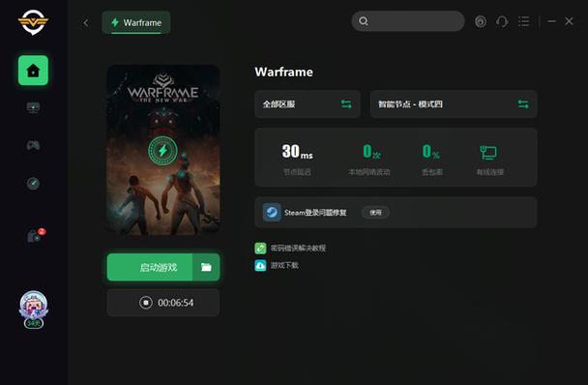This screenshot has height=385, width=588.
Task: Click lightning acceleration icon on cover art
Action: (x=162, y=151)
